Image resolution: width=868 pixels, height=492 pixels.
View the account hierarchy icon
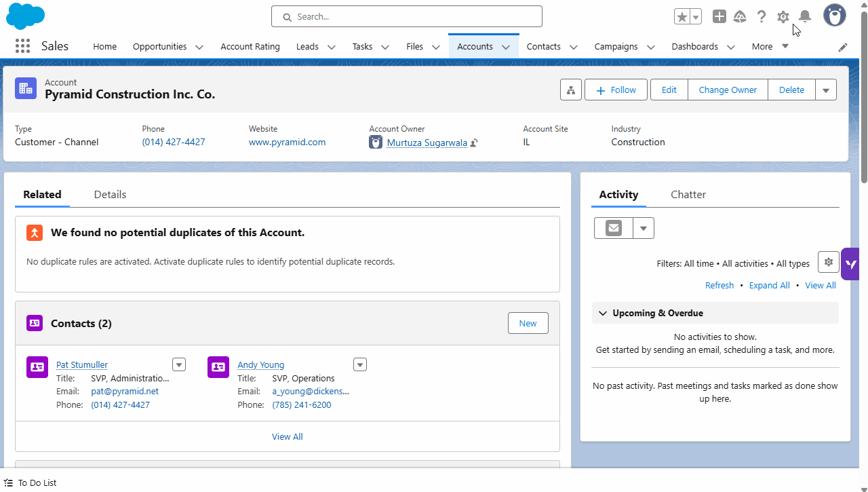pyautogui.click(x=571, y=90)
